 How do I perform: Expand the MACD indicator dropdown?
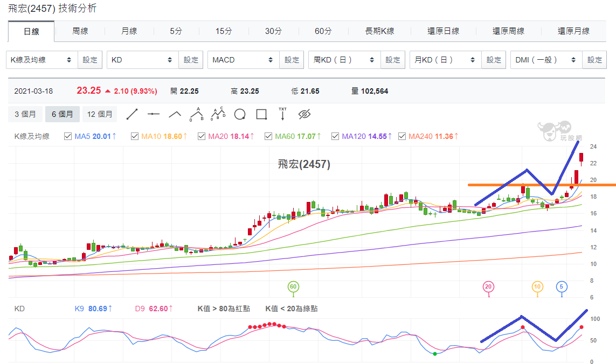[x=244, y=60]
